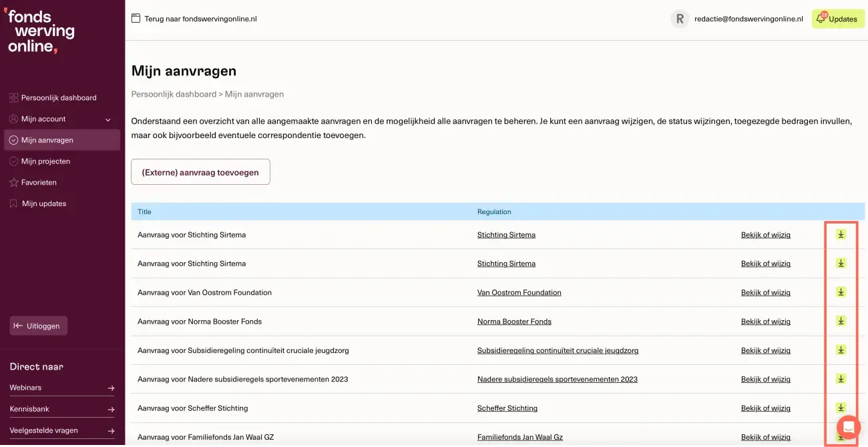Open the Subsidieregeling continuïteit cruciale jeugdzorg link

[558, 350]
